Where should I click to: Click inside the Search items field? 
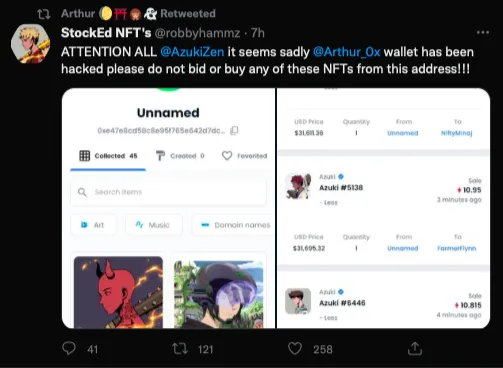tap(168, 192)
